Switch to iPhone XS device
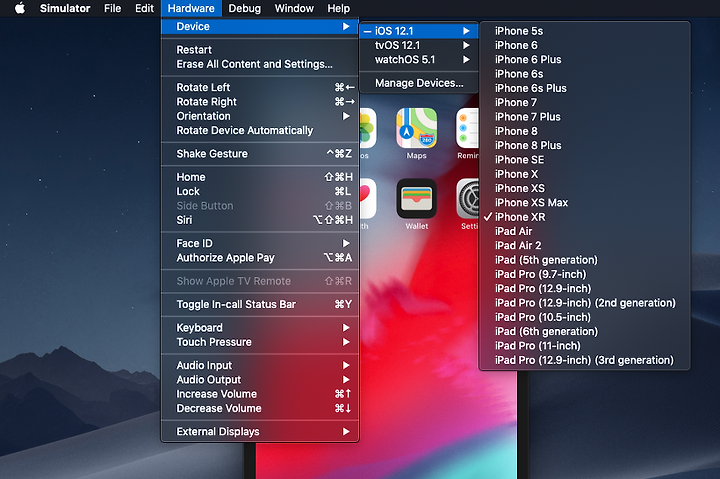Viewport: 720px width, 479px height. click(x=585, y=188)
